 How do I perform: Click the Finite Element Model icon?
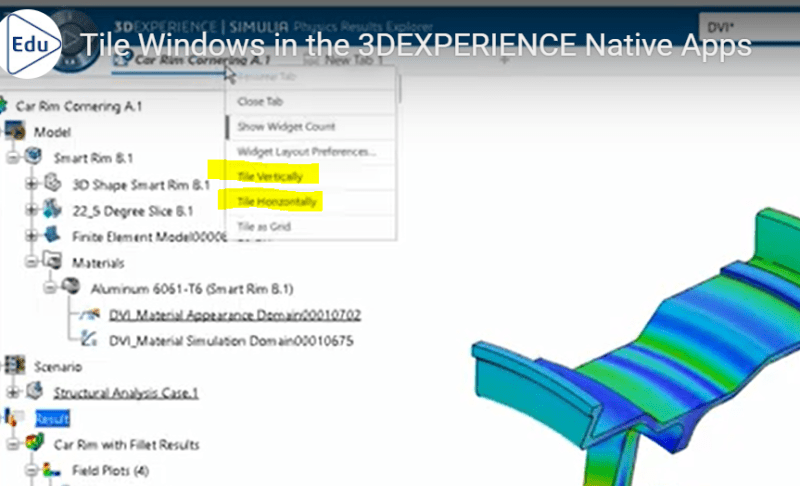coord(52,235)
